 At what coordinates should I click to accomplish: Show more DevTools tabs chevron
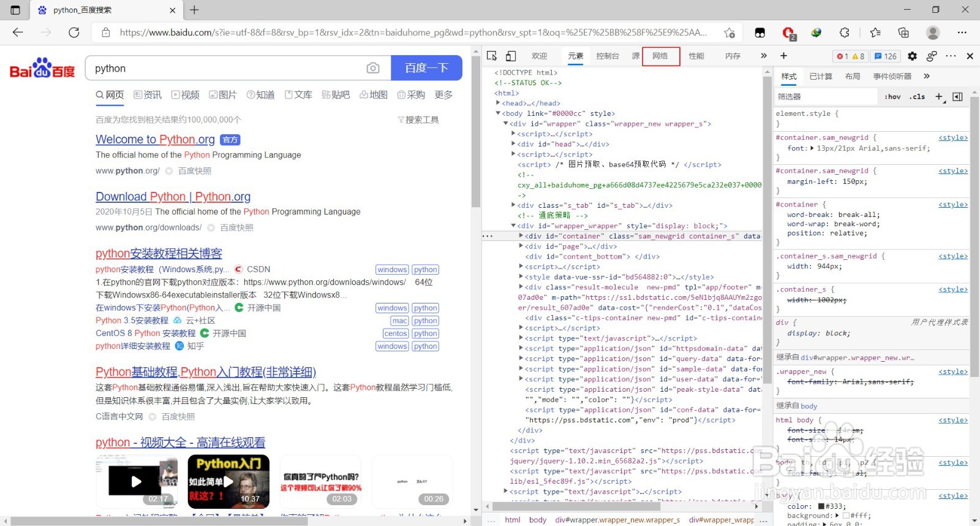(x=763, y=56)
